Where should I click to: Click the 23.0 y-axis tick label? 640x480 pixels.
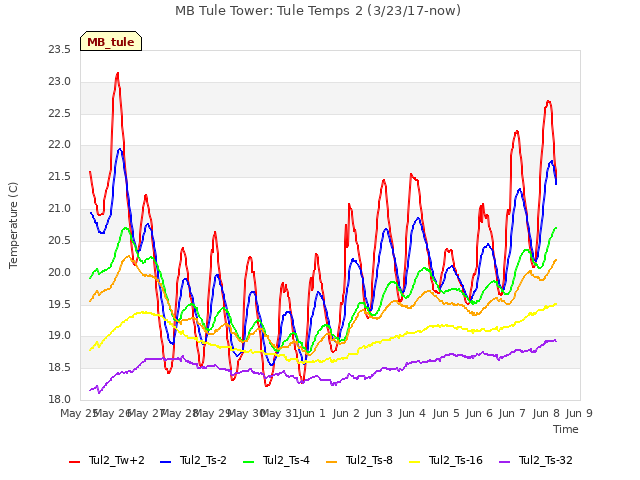(x=60, y=82)
